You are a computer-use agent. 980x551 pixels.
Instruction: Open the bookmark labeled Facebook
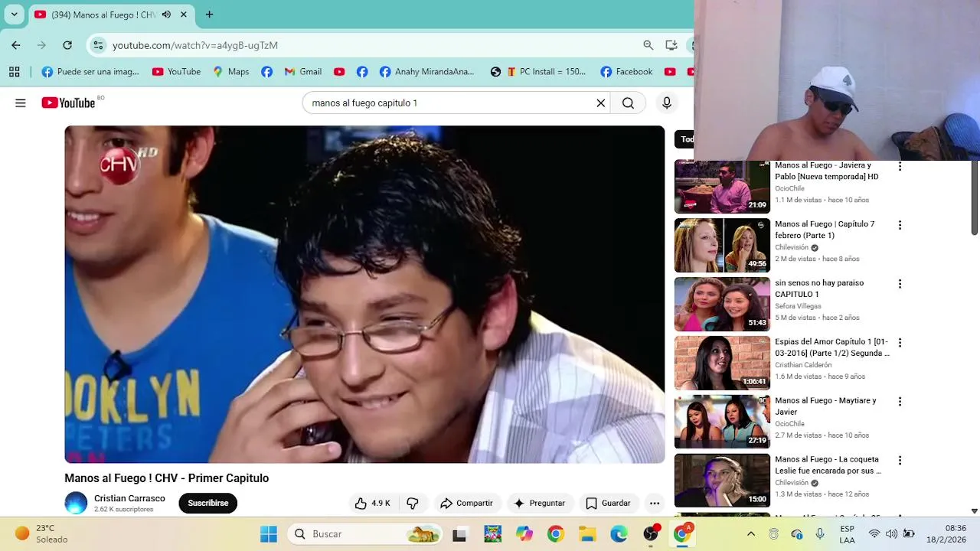626,72
